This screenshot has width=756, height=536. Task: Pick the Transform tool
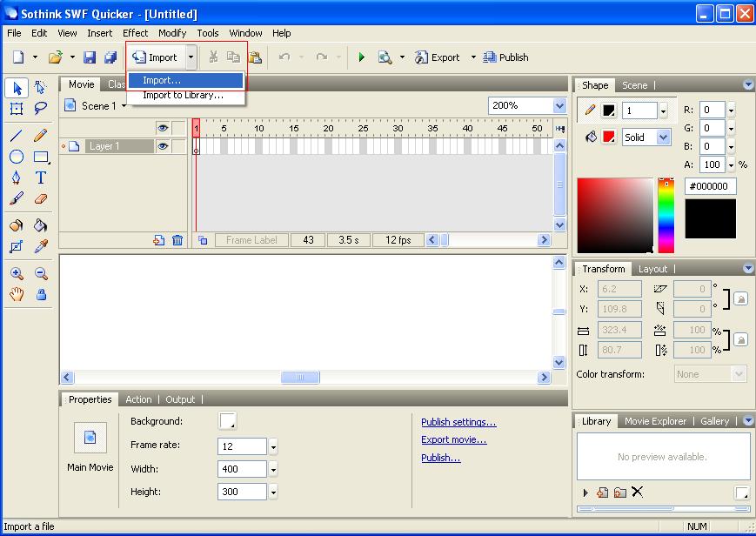pyautogui.click(x=17, y=109)
